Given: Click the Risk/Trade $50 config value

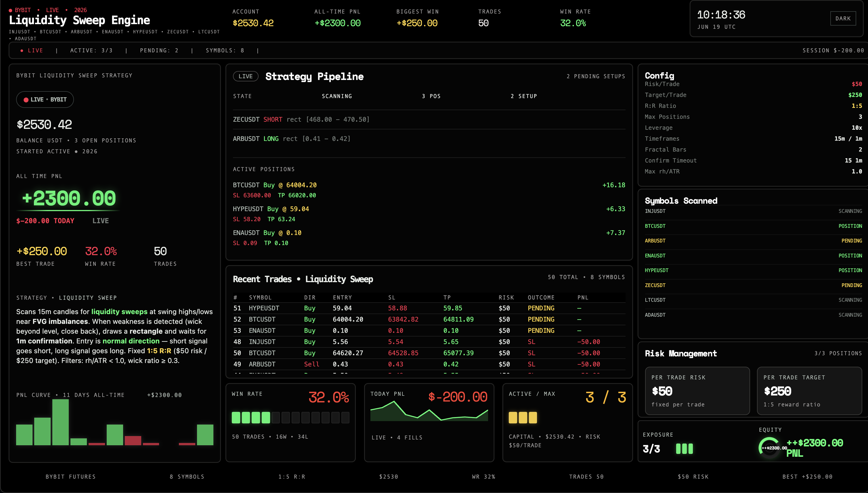Looking at the screenshot, I should click(x=857, y=84).
